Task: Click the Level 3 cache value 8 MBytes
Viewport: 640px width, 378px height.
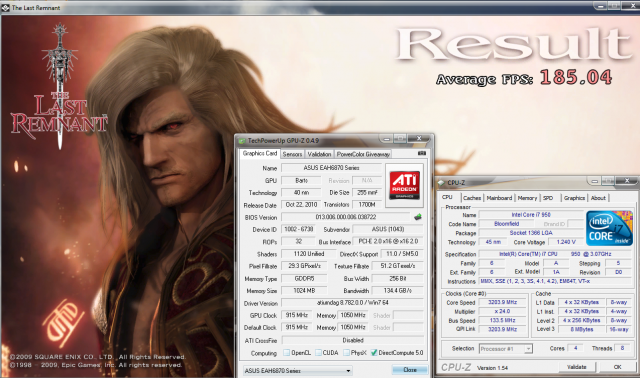Action: tap(582, 329)
